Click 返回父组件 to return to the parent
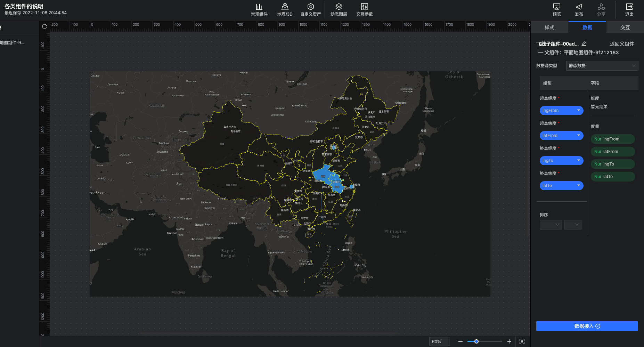Image resolution: width=644 pixels, height=347 pixels. coord(622,44)
